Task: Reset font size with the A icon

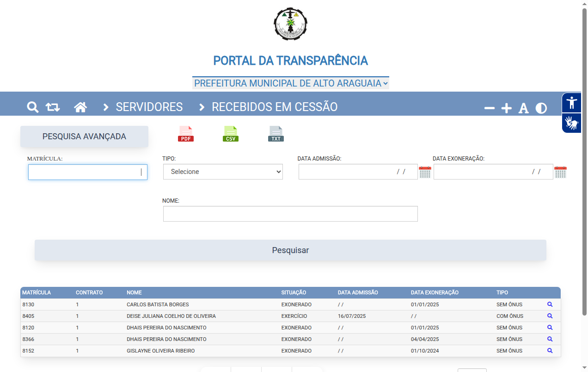Action: click(523, 108)
